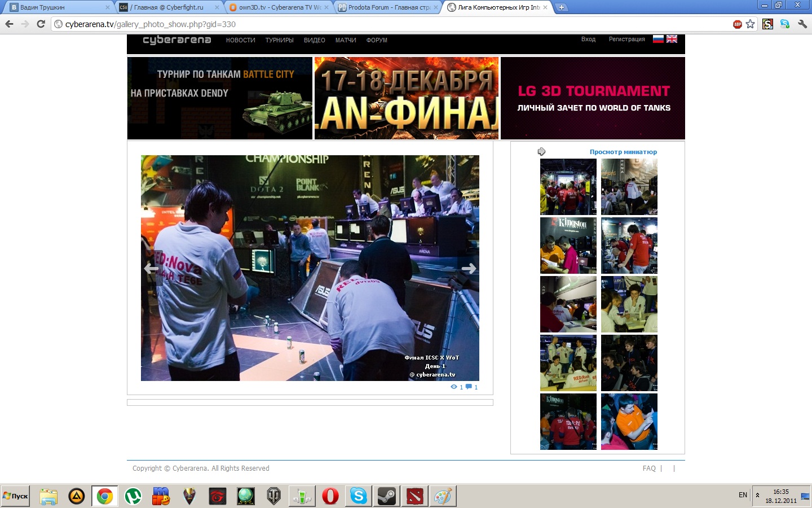
Task: Click the comments bubble icon under photo
Action: (x=469, y=387)
